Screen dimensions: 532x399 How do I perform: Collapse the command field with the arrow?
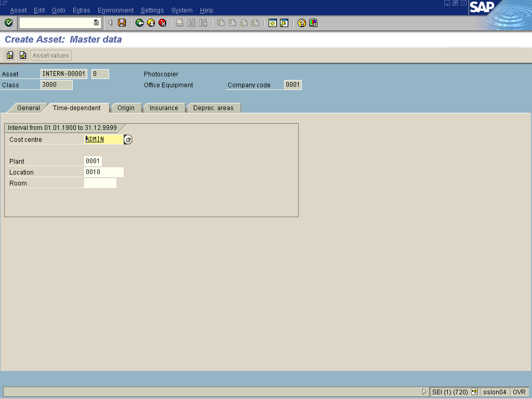pos(110,23)
